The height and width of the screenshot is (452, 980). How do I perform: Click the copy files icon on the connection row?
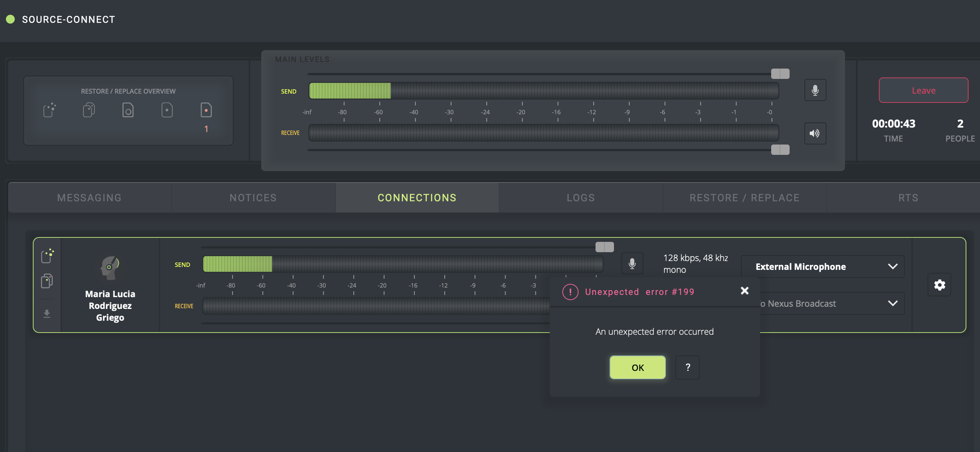(x=47, y=281)
